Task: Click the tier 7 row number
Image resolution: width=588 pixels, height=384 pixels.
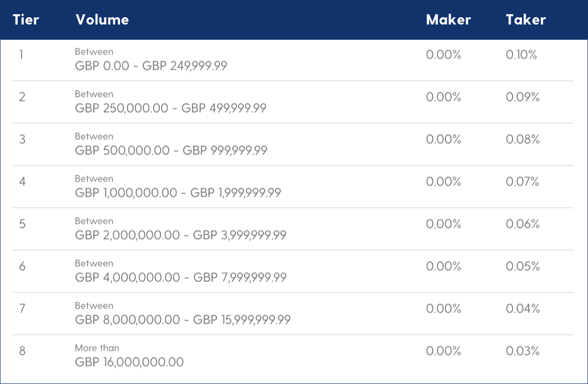Action: click(22, 309)
